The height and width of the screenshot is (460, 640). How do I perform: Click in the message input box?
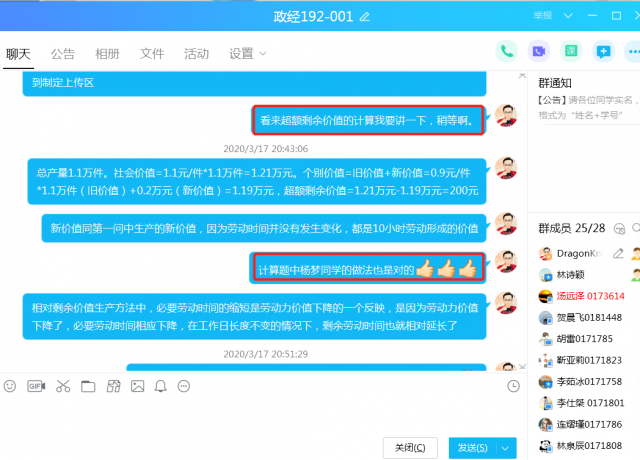[260, 415]
